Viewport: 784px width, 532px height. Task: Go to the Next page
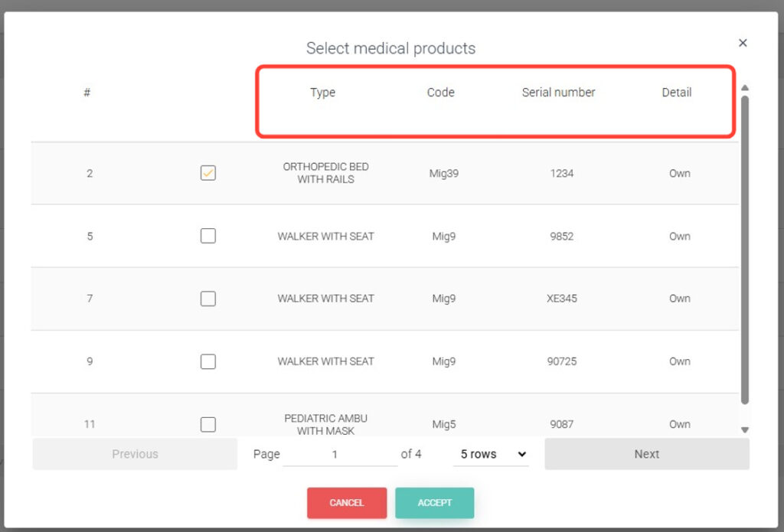click(x=646, y=454)
